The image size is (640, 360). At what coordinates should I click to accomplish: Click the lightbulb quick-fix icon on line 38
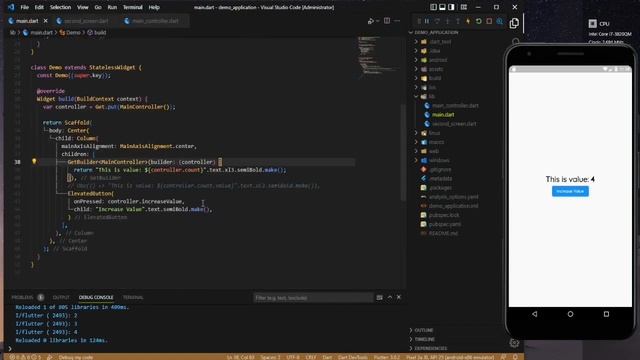[x=34, y=161]
